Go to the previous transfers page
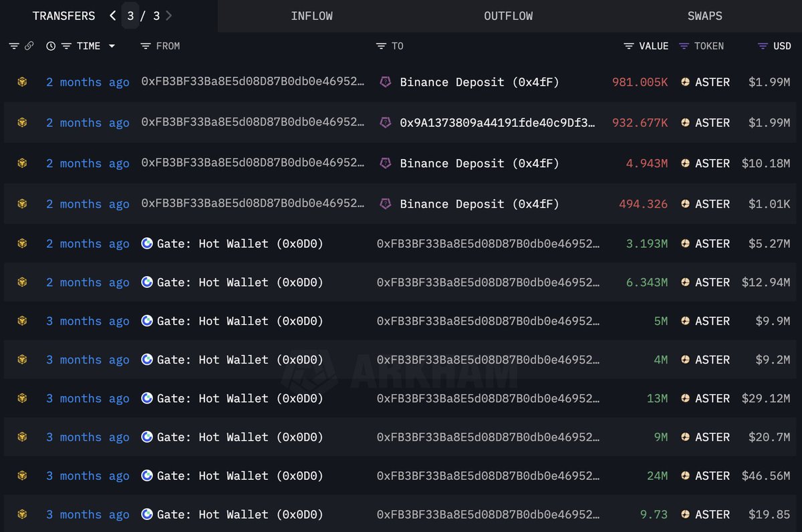Viewport: 802px width, 532px height. pos(113,16)
